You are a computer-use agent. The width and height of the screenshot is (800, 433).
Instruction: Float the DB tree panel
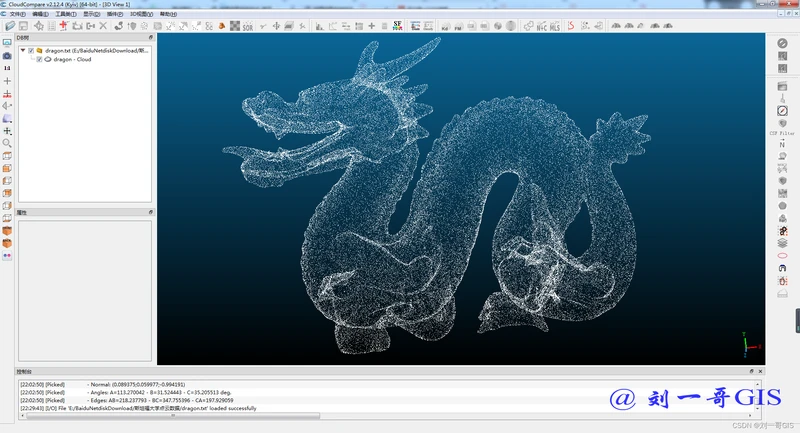(x=151, y=38)
